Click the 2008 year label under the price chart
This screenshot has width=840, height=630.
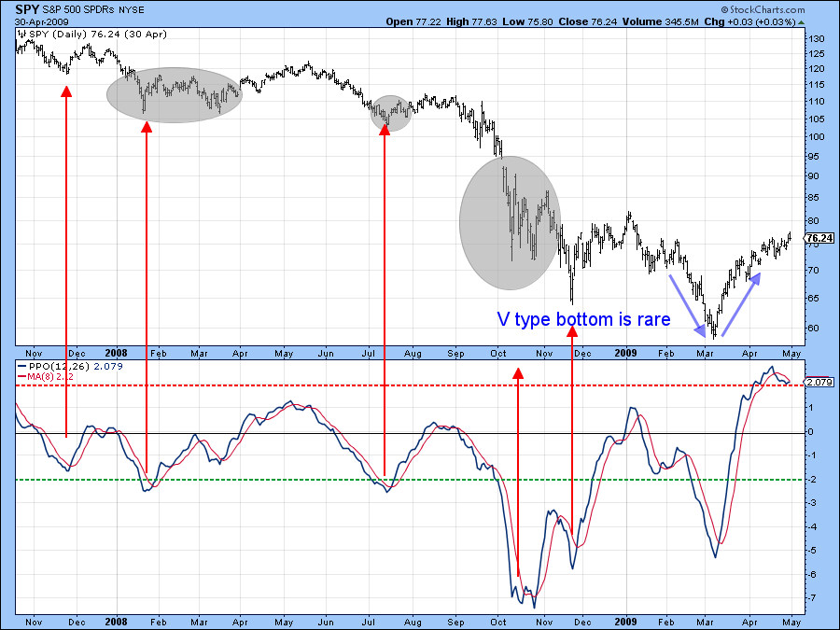click(x=117, y=353)
